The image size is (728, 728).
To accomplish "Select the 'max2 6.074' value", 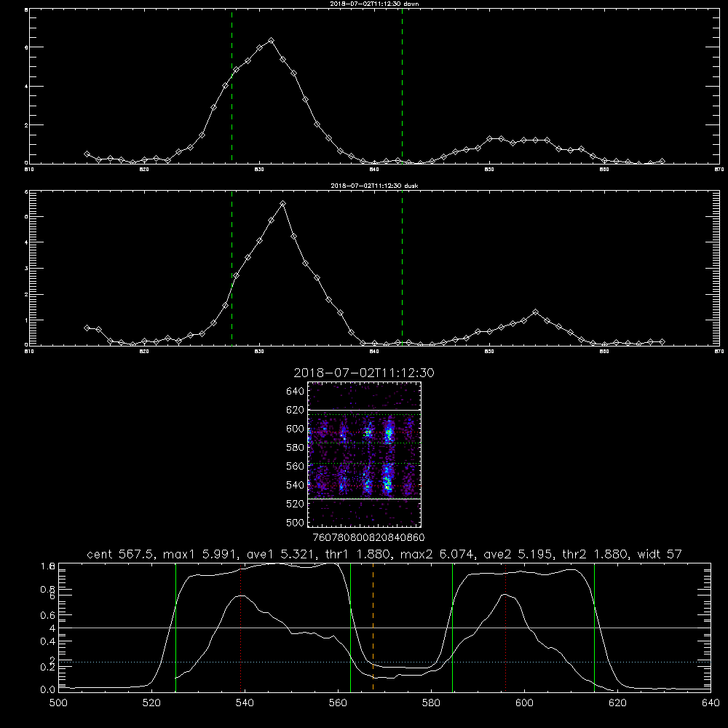I will (x=439, y=554).
